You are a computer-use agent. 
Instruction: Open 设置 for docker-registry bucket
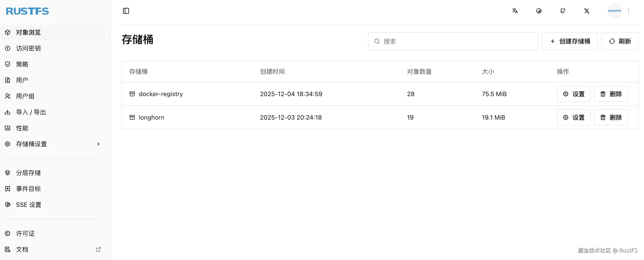coord(573,94)
